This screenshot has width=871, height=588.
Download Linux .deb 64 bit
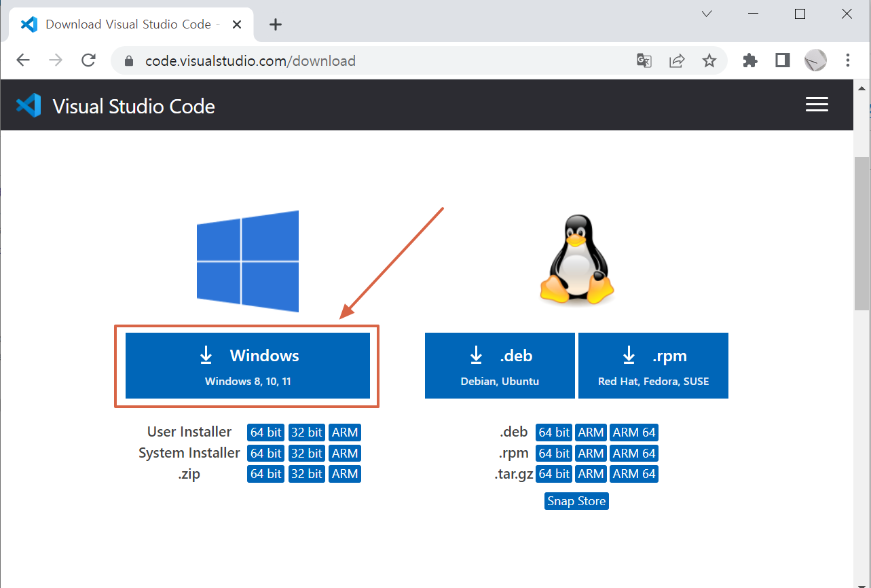point(555,433)
